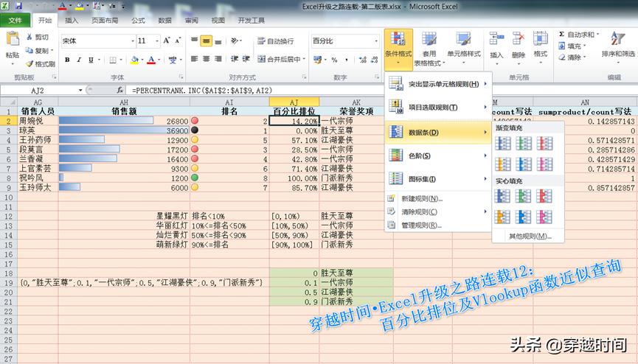Viewport: 638px width, 364px height.
Task: Open the font name dropdown (宋体)
Action: [x=133, y=41]
